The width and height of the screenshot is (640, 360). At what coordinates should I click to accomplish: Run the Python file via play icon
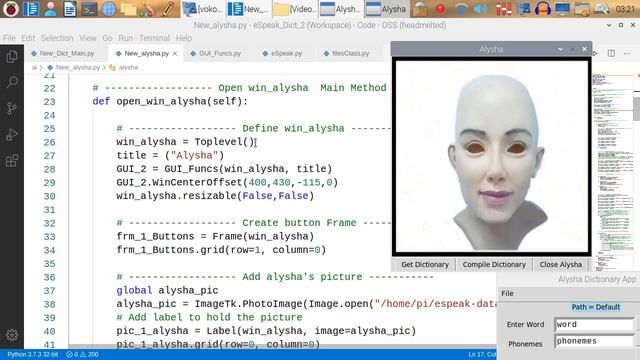click(595, 53)
